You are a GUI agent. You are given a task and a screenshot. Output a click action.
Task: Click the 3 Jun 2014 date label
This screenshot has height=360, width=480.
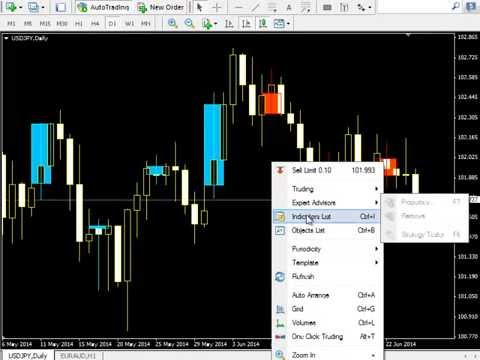tap(246, 344)
